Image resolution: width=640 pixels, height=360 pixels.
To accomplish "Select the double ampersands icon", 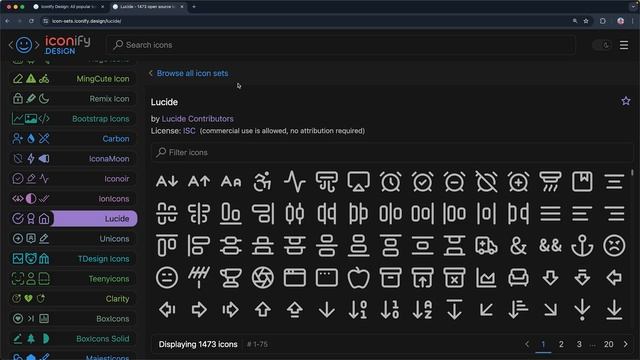I will pyautogui.click(x=550, y=246).
